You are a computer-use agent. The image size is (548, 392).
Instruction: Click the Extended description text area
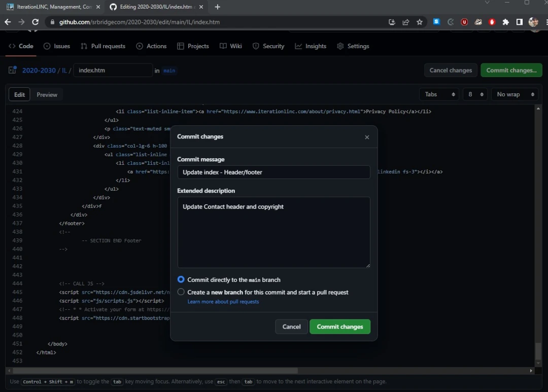tap(273, 232)
